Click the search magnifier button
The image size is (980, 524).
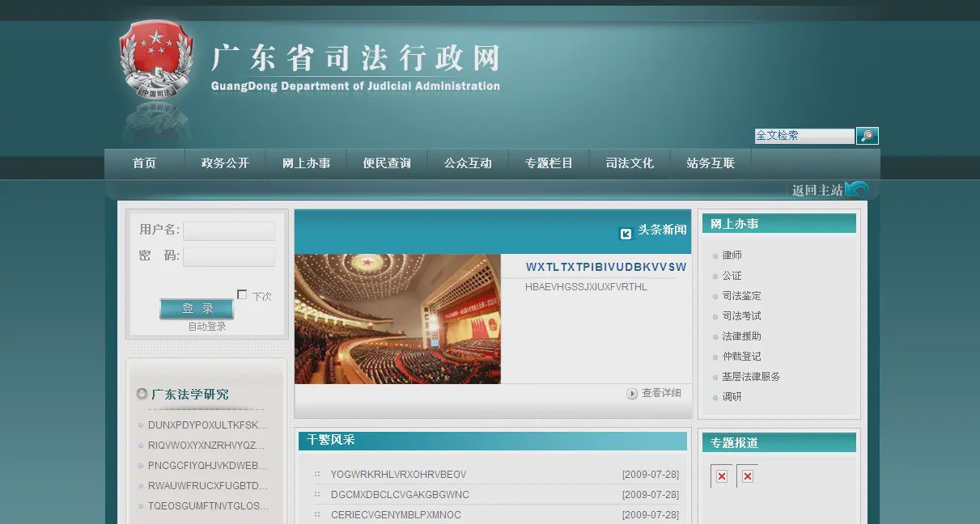pyautogui.click(x=867, y=136)
